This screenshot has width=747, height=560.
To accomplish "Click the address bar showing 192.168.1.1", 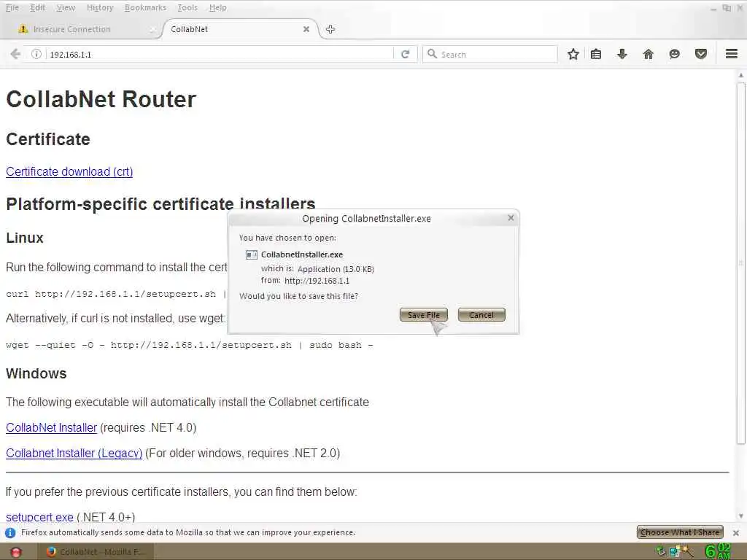I will coord(219,54).
